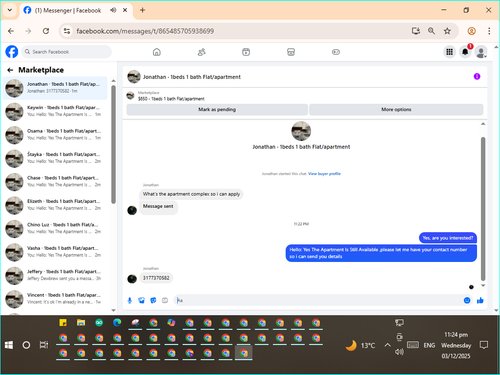Attach a photo with the image icon
Viewport: 500px width, 375px height.
point(141,301)
